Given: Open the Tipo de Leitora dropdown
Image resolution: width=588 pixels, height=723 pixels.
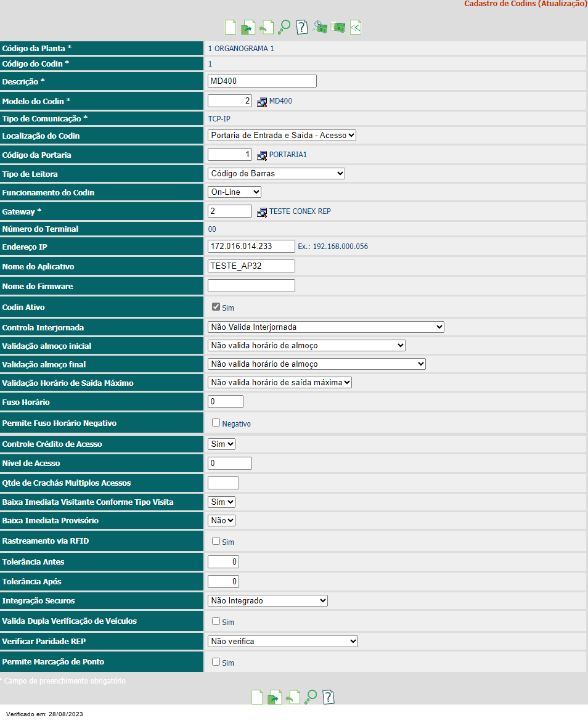Looking at the screenshot, I should (x=276, y=173).
